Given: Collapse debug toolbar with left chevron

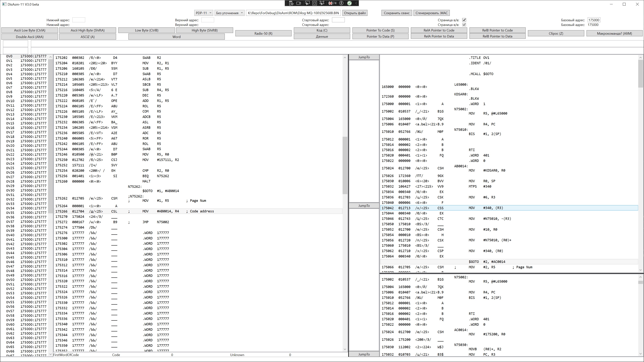Looking at the screenshot, I should click(356, 3).
